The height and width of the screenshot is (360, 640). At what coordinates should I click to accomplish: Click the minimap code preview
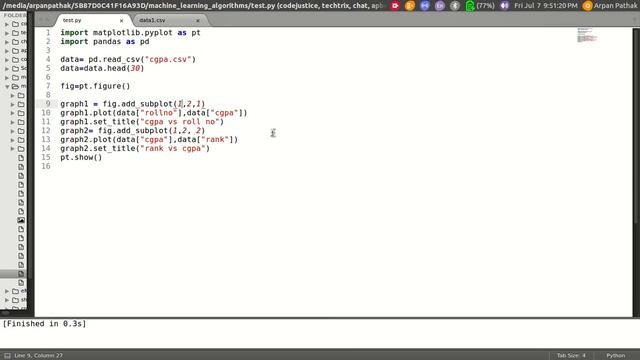[587, 35]
